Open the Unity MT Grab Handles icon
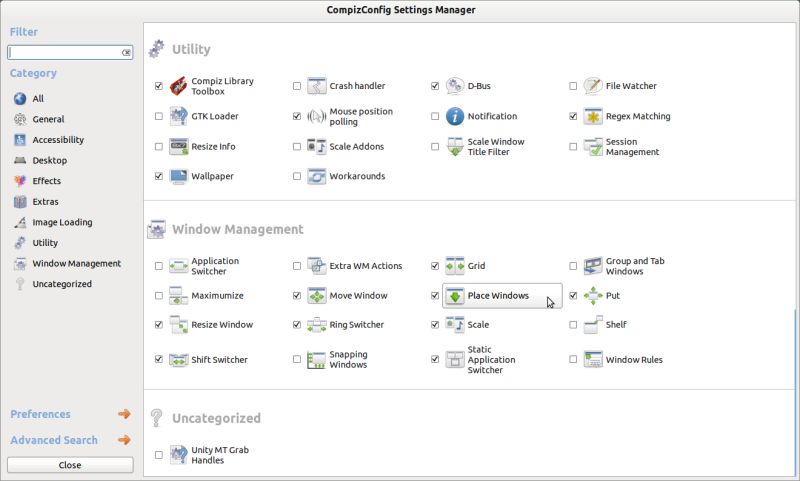 (179, 455)
